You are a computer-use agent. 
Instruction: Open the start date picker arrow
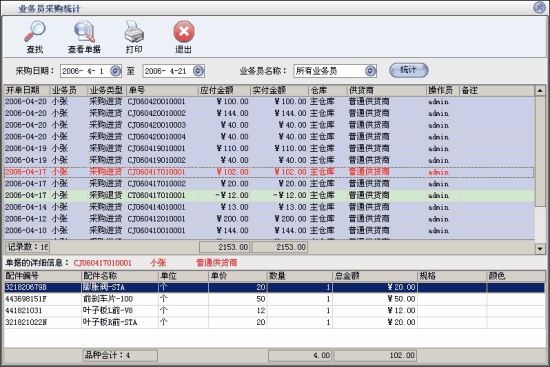[x=115, y=71]
